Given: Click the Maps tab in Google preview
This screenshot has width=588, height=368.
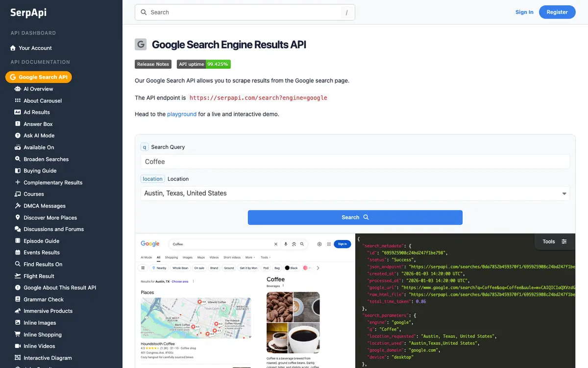Looking at the screenshot, I should coord(201,257).
